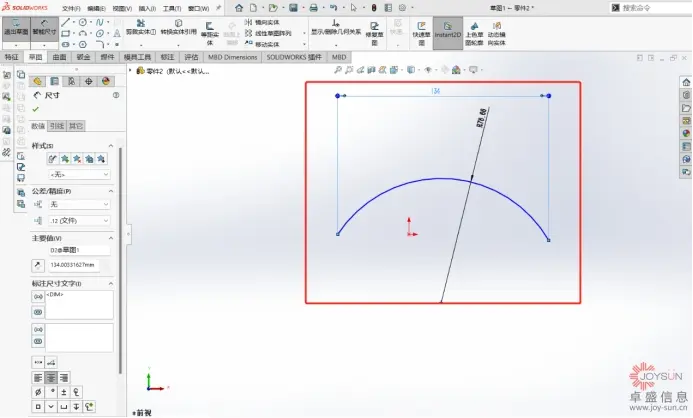Open the 视图(V) menu

pos(122,8)
